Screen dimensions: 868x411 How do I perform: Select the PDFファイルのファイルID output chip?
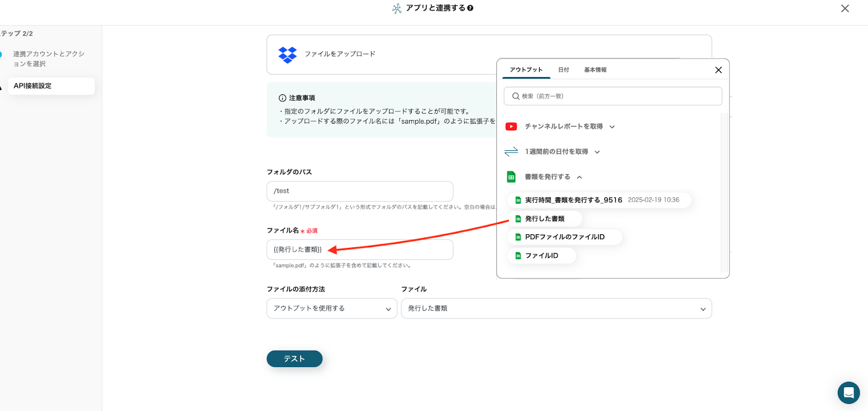(564, 237)
